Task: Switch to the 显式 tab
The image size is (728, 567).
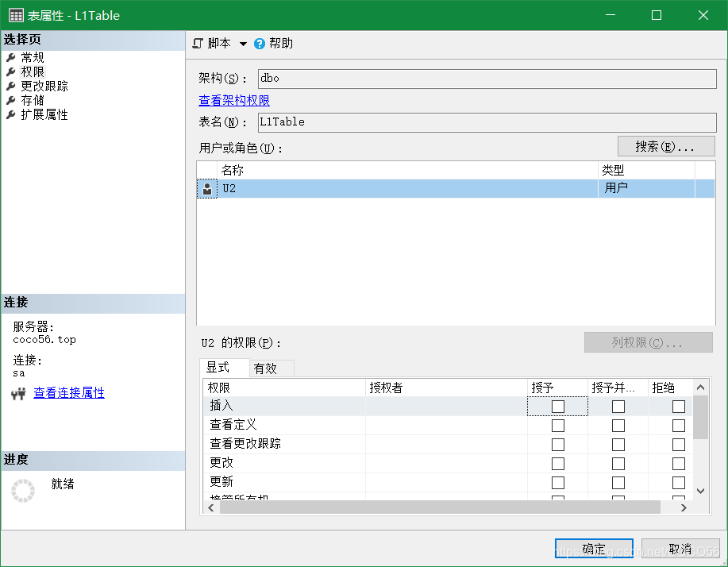Action: 224,368
